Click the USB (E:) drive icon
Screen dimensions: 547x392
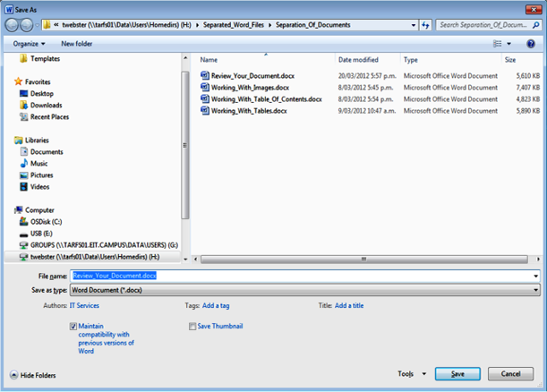click(x=23, y=234)
